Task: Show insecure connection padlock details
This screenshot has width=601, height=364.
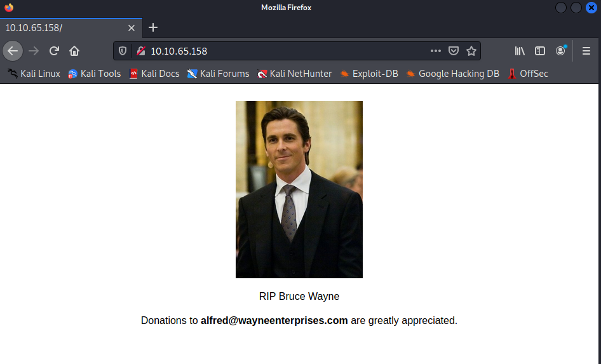Action: tap(141, 51)
